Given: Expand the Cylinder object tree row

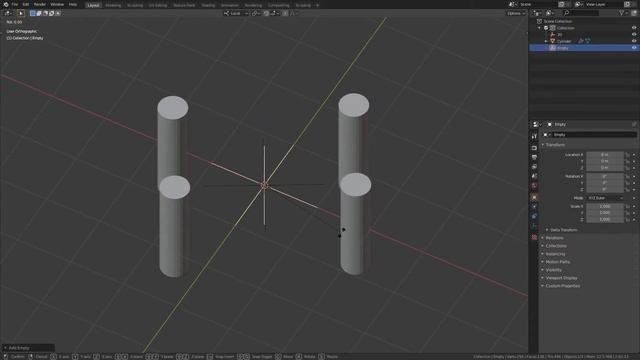Looking at the screenshot, I should pyautogui.click(x=546, y=41).
